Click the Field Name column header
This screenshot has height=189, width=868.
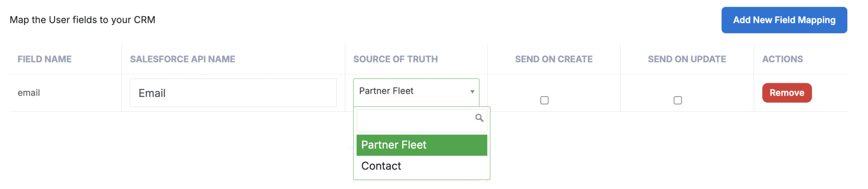44,59
